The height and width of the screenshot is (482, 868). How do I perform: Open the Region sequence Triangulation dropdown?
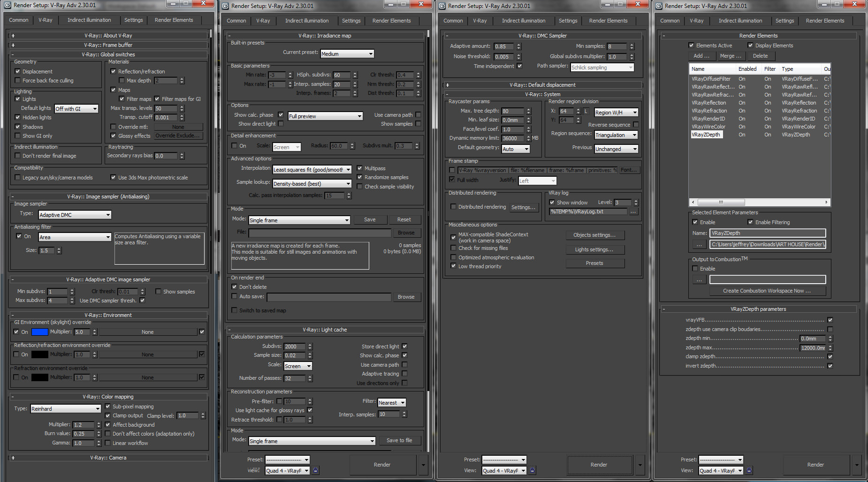pos(617,135)
